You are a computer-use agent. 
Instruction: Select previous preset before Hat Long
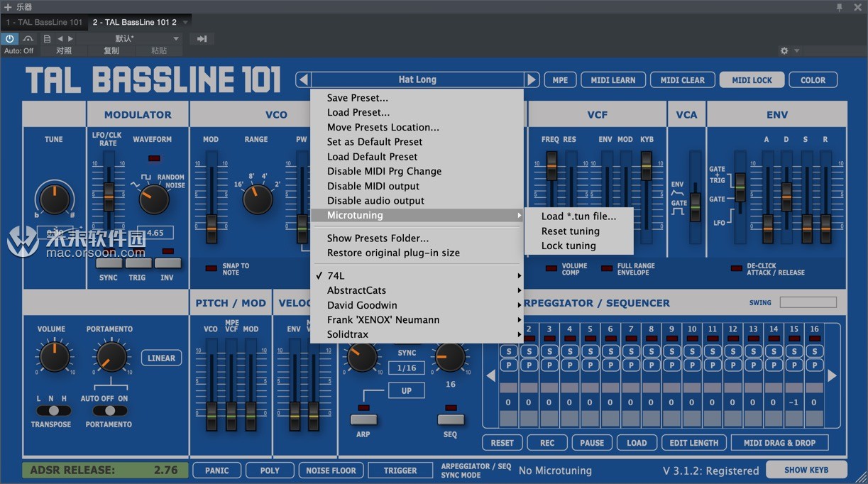click(x=303, y=79)
